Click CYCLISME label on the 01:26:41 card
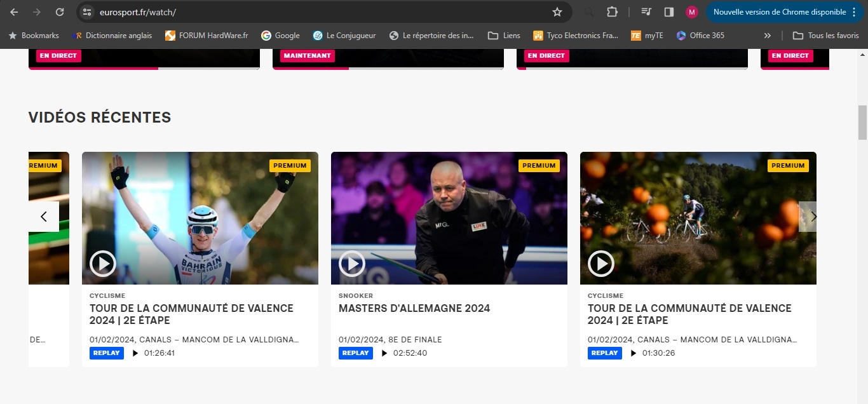This screenshot has width=868, height=404. (x=107, y=296)
